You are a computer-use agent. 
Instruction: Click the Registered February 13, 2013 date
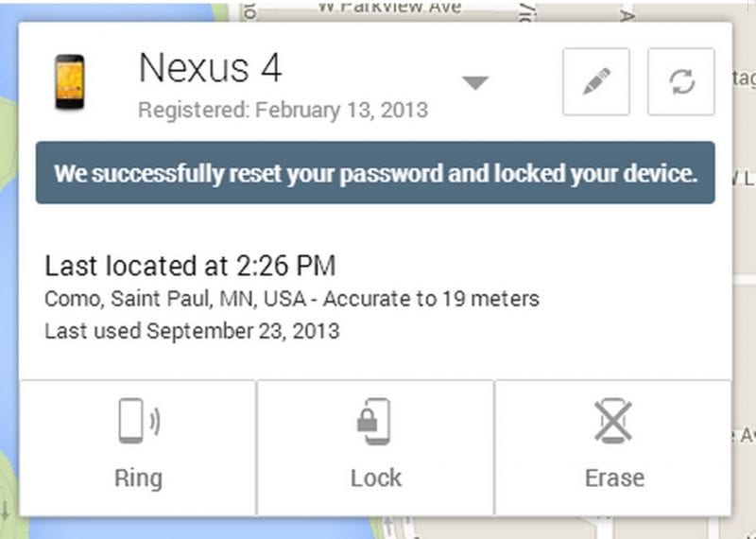(283, 110)
